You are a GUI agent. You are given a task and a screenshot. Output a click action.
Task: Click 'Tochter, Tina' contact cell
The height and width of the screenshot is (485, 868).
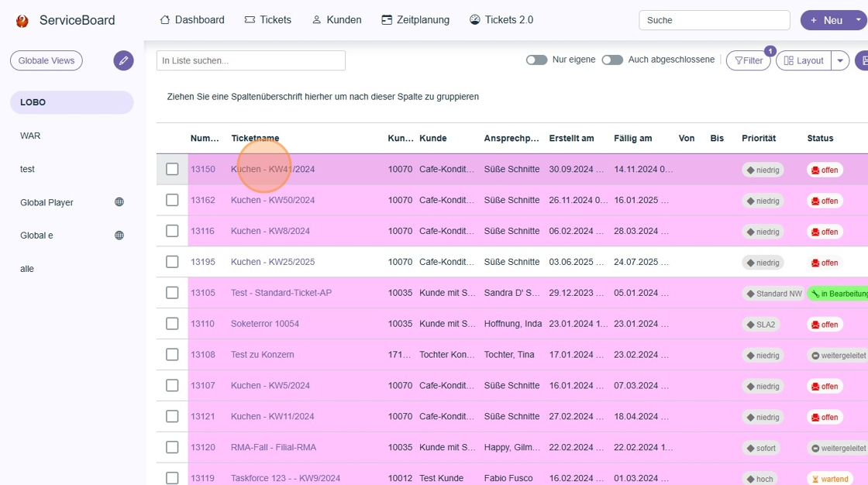click(509, 354)
